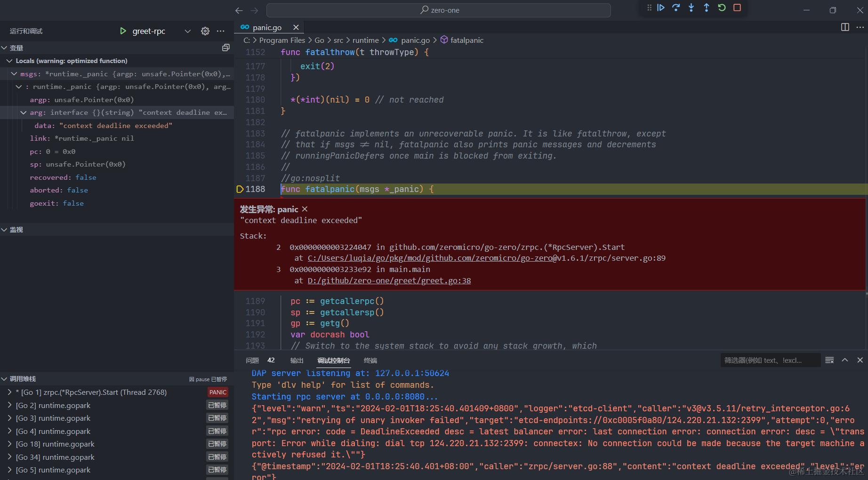Collapse the Locals scope node
Viewport: 868px width, 480px height.
coord(9,61)
